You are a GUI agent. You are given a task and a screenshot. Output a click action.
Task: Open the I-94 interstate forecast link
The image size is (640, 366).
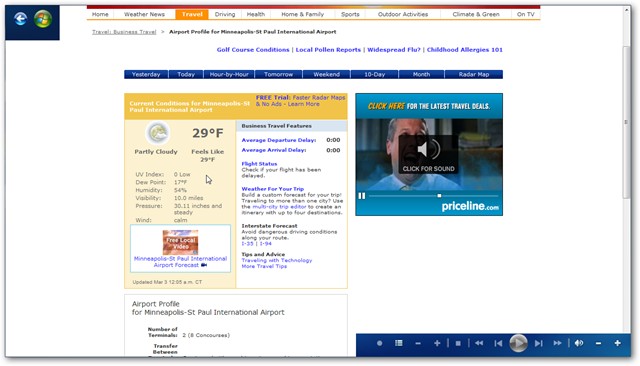tap(266, 244)
